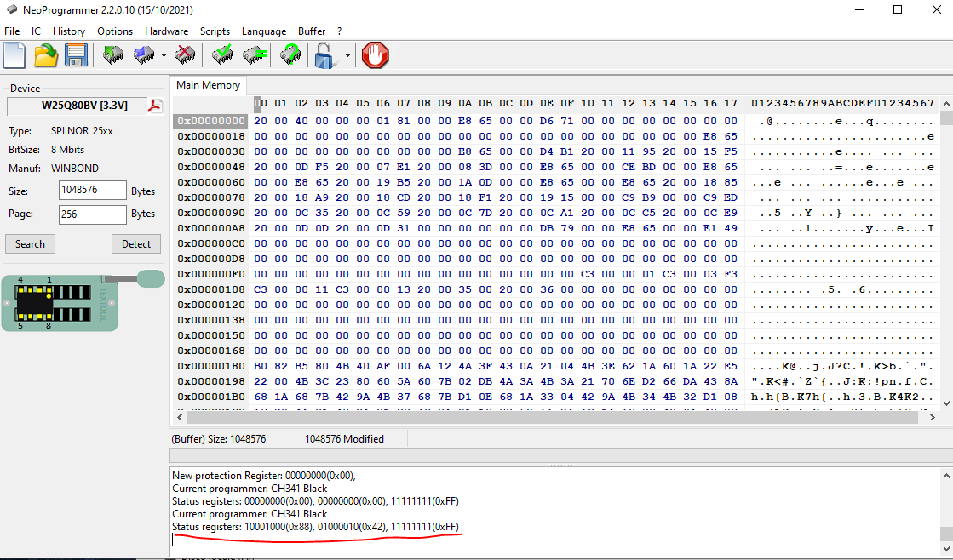The height and width of the screenshot is (560, 953).
Task: Click the Detect button
Action: pyautogui.click(x=136, y=244)
